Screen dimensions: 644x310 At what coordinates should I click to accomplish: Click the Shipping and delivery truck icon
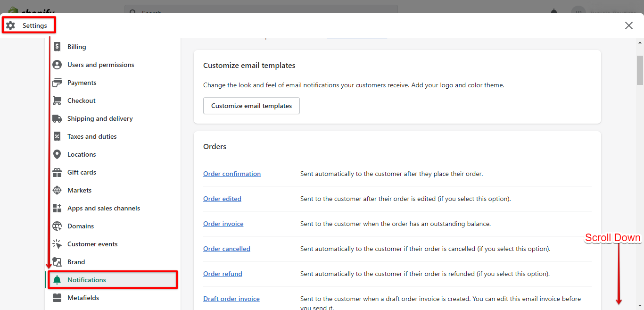57,118
